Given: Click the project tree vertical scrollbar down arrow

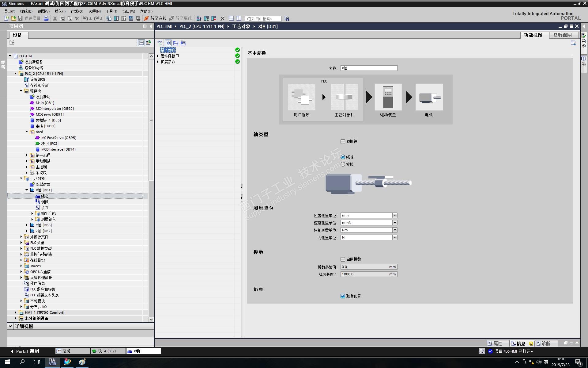Looking at the screenshot, I should [x=151, y=319].
